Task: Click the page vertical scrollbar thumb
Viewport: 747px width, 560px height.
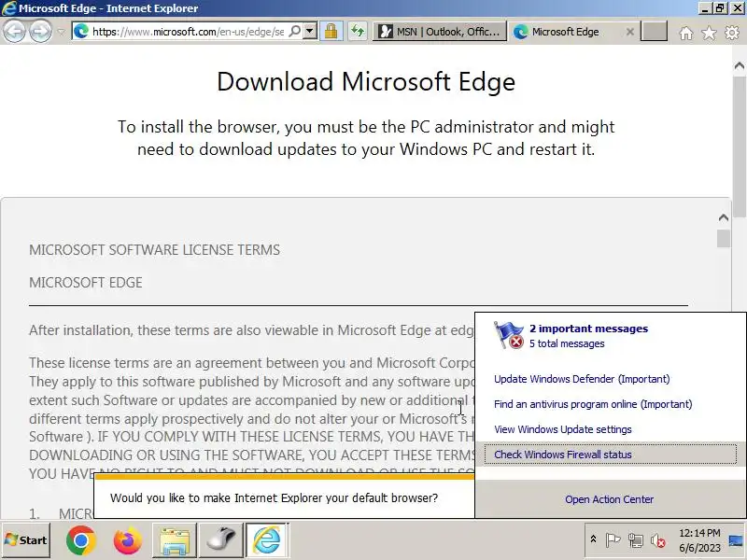Action: coord(740,147)
